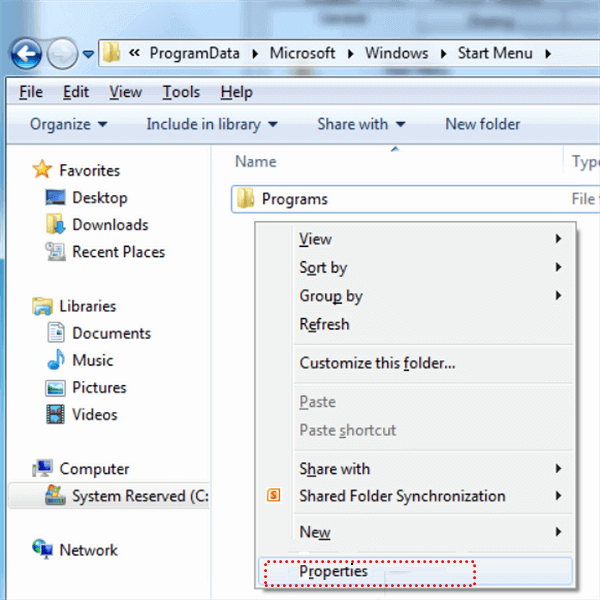The width and height of the screenshot is (600, 600).
Task: Open the Edit menu
Action: pyautogui.click(x=76, y=92)
